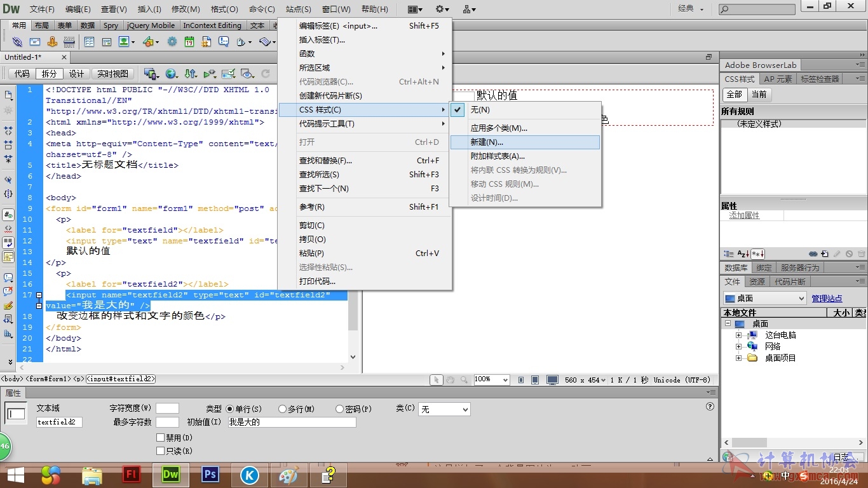The height and width of the screenshot is (488, 868).
Task: Select the 单行(S) radio button
Action: [x=229, y=409]
